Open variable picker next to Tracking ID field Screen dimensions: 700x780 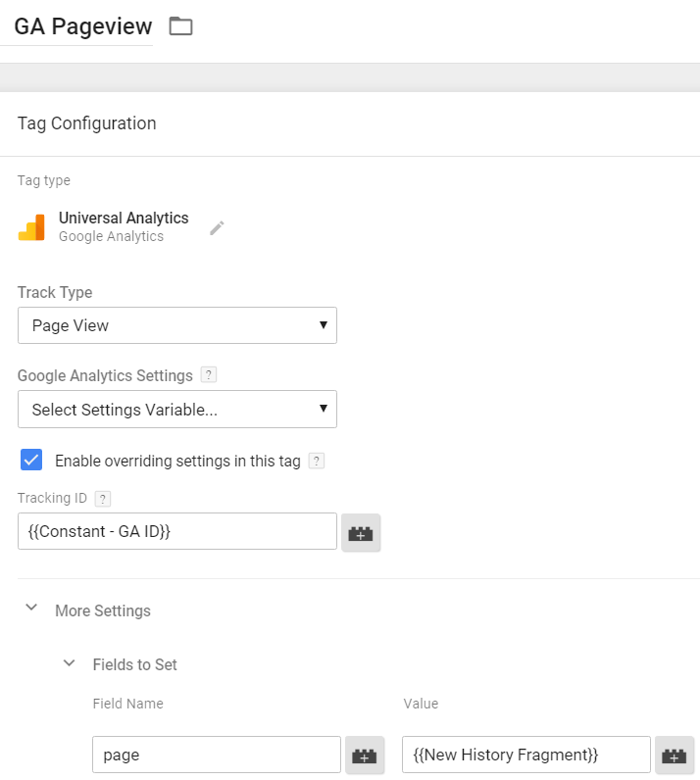click(x=361, y=534)
